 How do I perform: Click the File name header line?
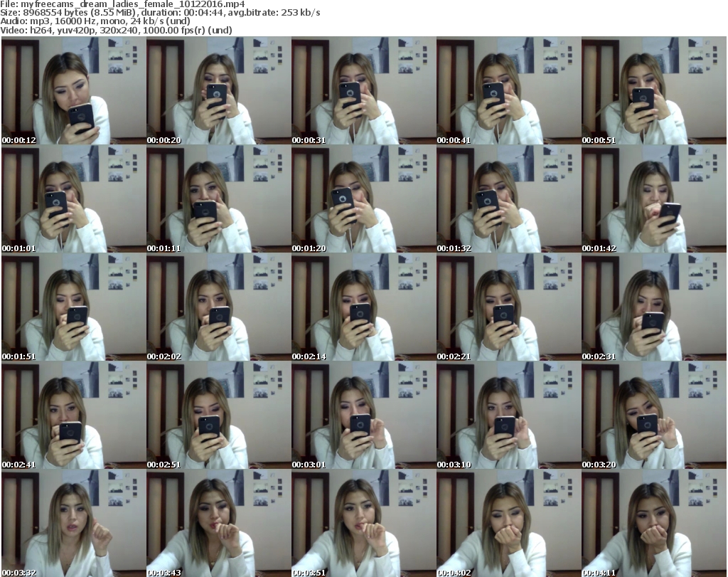(x=122, y=4)
